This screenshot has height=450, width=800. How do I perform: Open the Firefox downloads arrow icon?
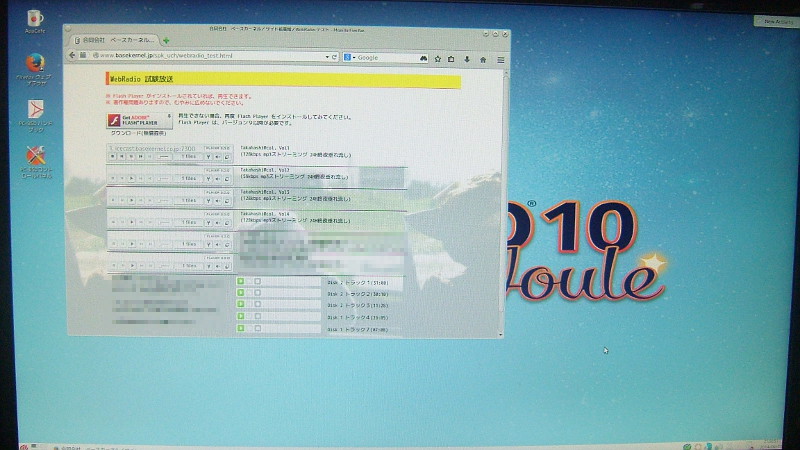pos(468,58)
